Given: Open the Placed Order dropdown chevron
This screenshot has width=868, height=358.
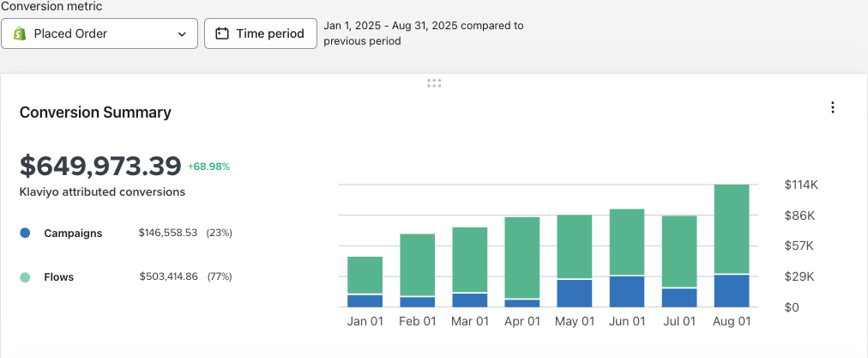Looking at the screenshot, I should 182,34.
